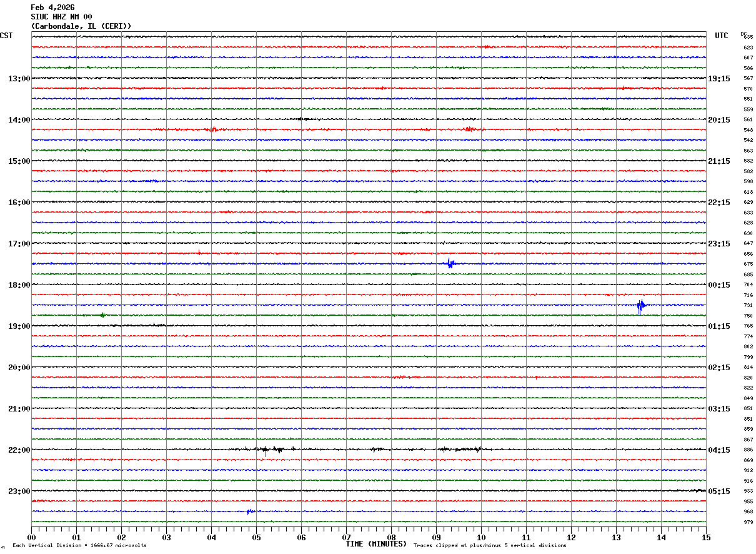Click minute tick label 05 on time axis
756x554 pixels.
click(x=256, y=537)
